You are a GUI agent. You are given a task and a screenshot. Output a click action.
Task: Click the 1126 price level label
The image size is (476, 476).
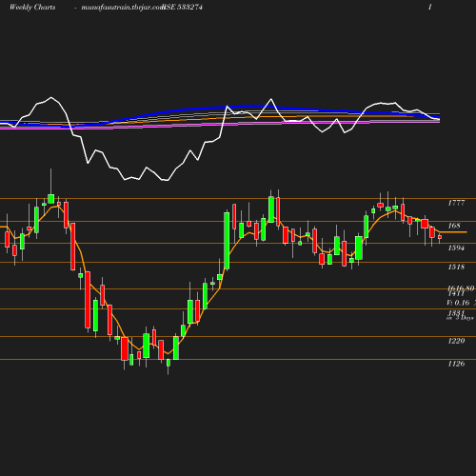point(456,364)
